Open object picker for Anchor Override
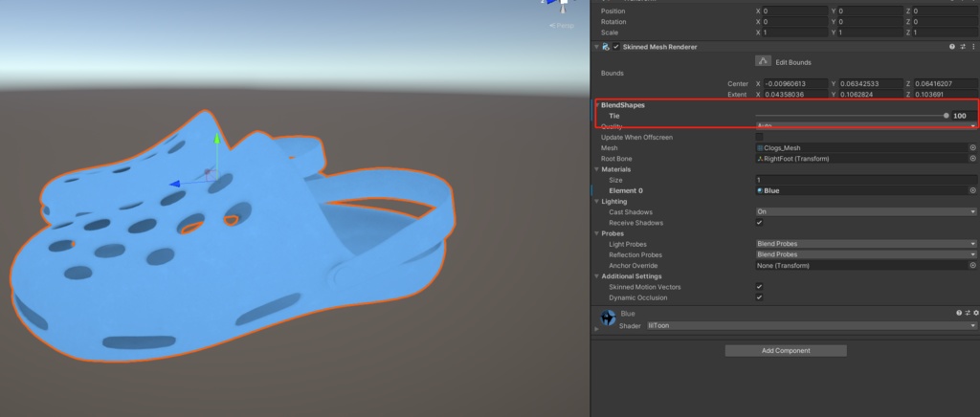The width and height of the screenshot is (980, 417). coord(972,265)
